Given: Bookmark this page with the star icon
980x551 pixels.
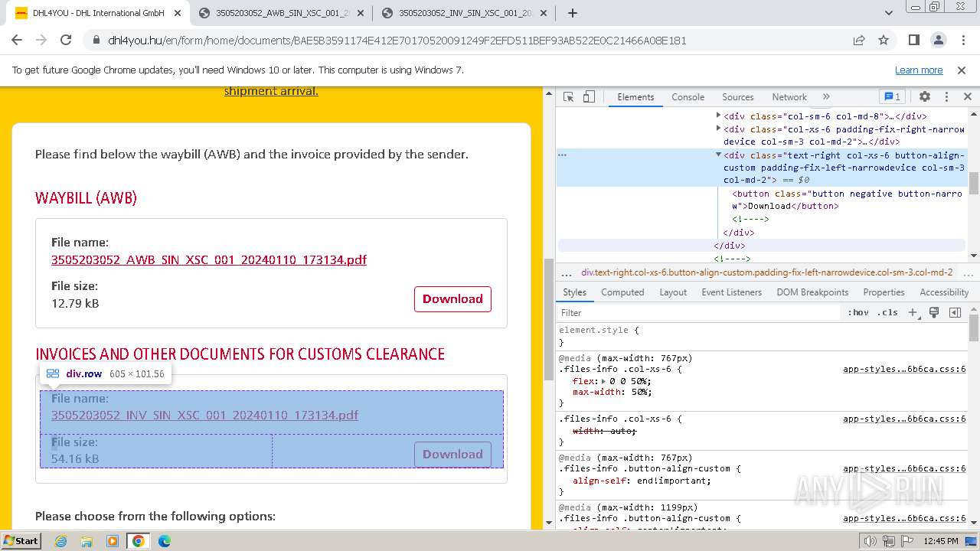Looking at the screenshot, I should pos(884,41).
